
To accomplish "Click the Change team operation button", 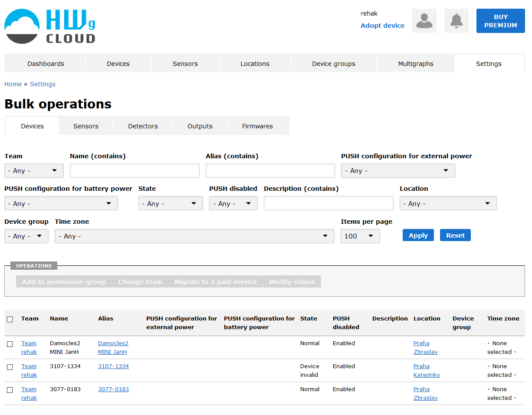I will pos(140,282).
